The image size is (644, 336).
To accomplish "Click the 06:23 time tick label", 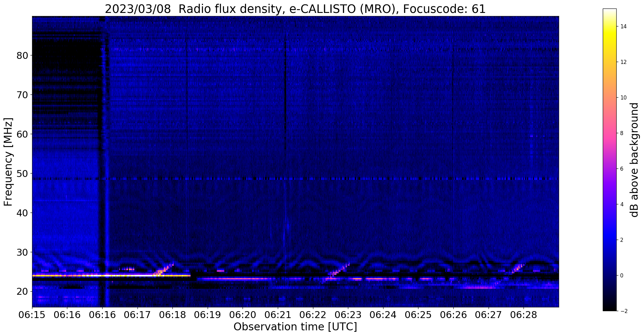I will tap(348, 315).
